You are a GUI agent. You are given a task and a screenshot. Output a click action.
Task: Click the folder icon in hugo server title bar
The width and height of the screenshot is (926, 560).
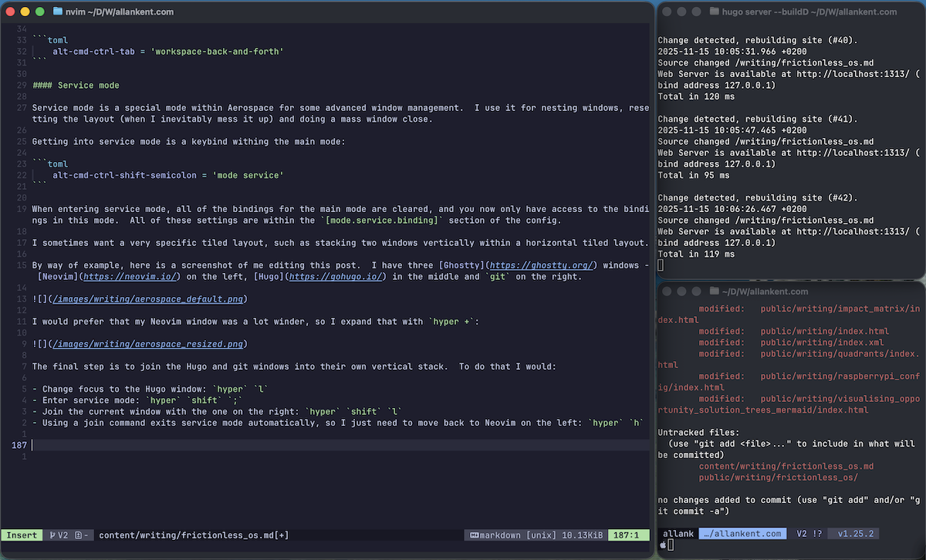(x=714, y=12)
